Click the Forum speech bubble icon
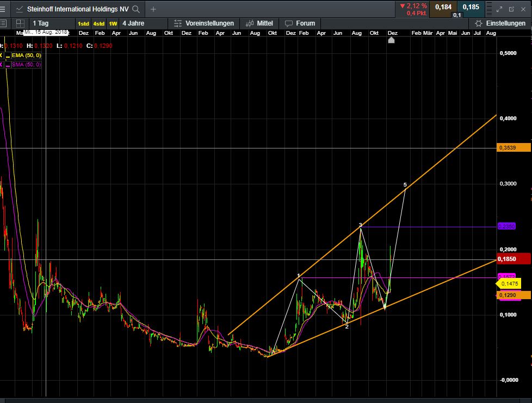Viewport: 532px width, 403px height. [289, 23]
